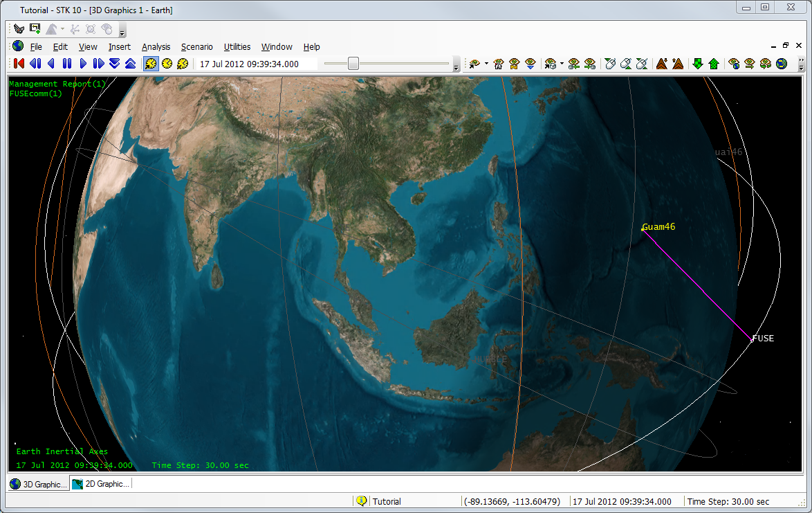The image size is (812, 513).
Task: Click the green up arrow icon
Action: click(714, 64)
